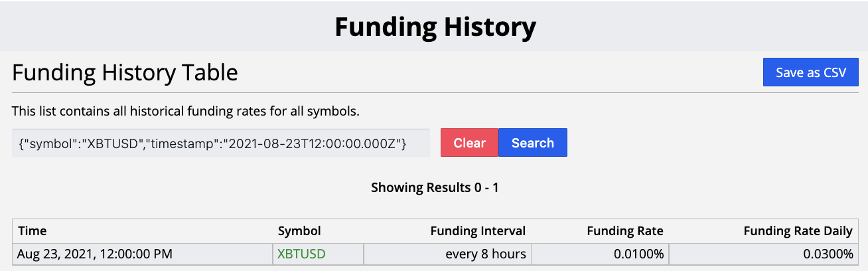Viewport: 868px width, 271px height.
Task: Sort by the Symbol column header
Action: click(299, 231)
